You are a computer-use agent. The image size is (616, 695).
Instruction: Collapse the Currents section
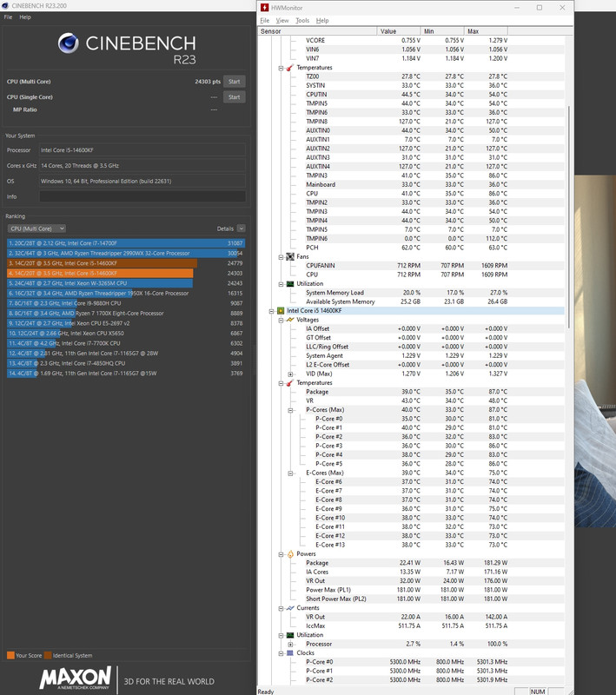pyautogui.click(x=281, y=608)
